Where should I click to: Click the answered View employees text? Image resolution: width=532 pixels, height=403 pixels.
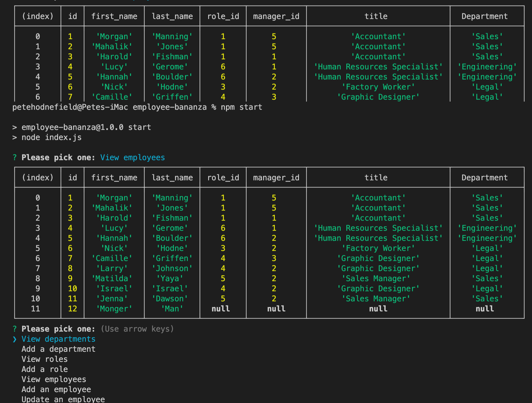point(132,157)
